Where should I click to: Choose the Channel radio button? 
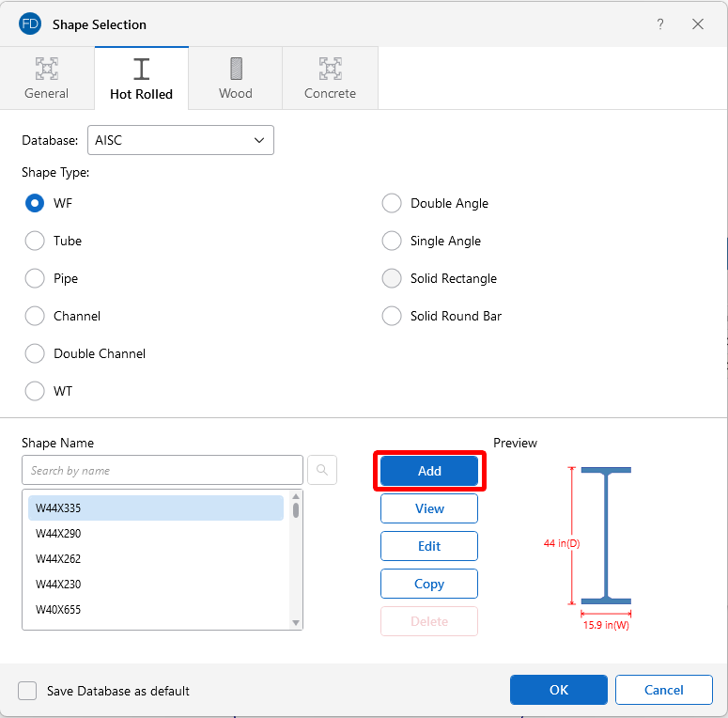35,316
